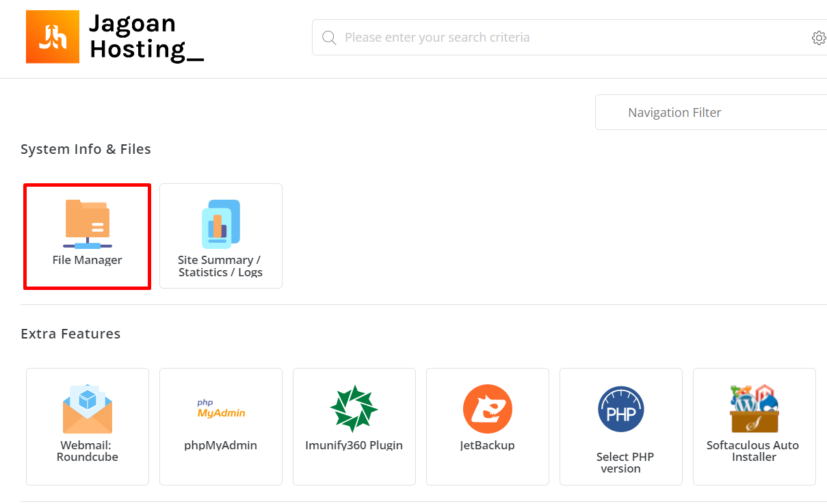Viewport: 827px width, 504px height.
Task: Open the orange JetBackup icon
Action: [488, 409]
